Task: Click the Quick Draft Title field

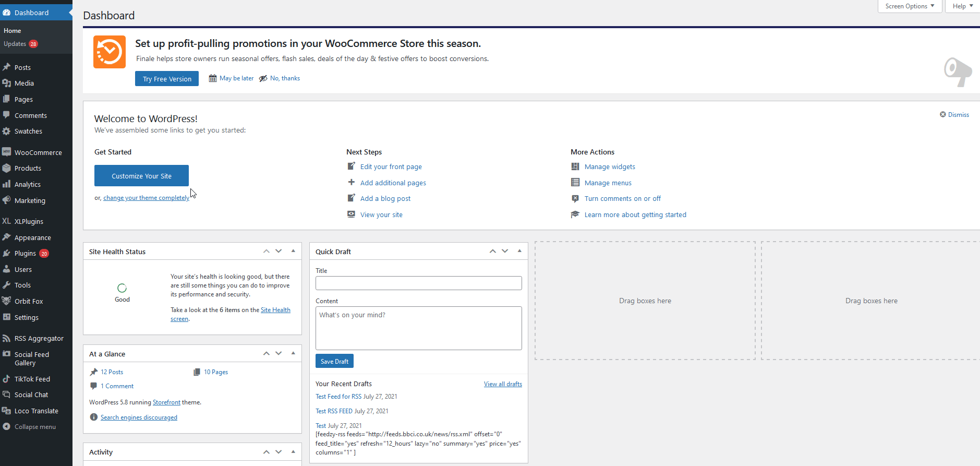Action: tap(419, 283)
